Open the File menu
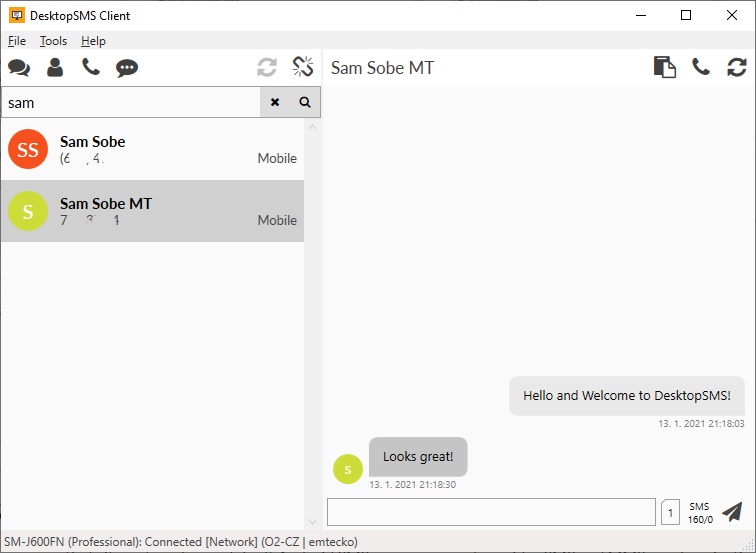 point(17,41)
